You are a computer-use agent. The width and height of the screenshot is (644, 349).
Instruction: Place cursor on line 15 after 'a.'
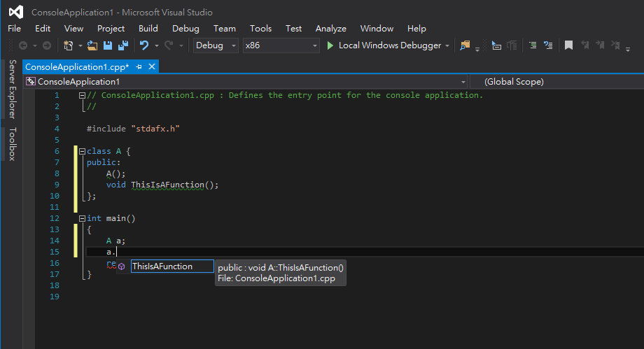(117, 252)
